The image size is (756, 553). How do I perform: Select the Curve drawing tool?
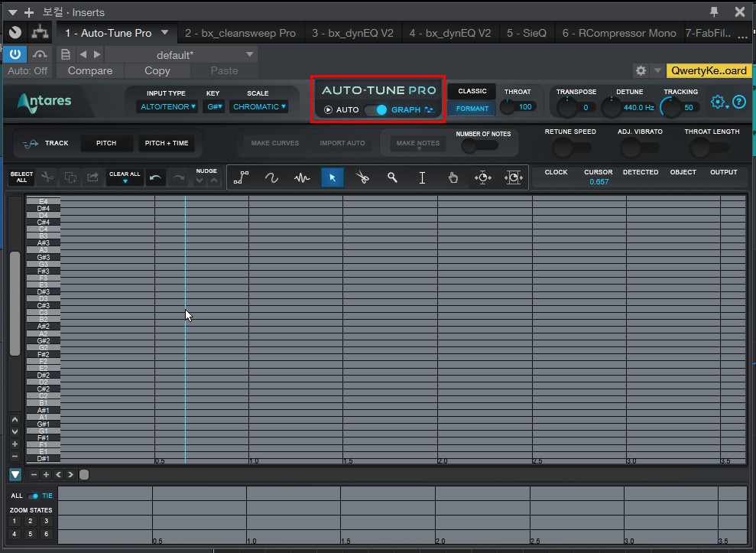(271, 178)
